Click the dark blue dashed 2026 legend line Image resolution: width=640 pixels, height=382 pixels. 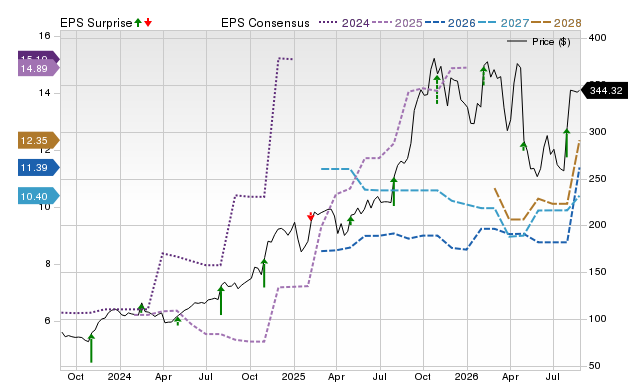[x=435, y=23]
